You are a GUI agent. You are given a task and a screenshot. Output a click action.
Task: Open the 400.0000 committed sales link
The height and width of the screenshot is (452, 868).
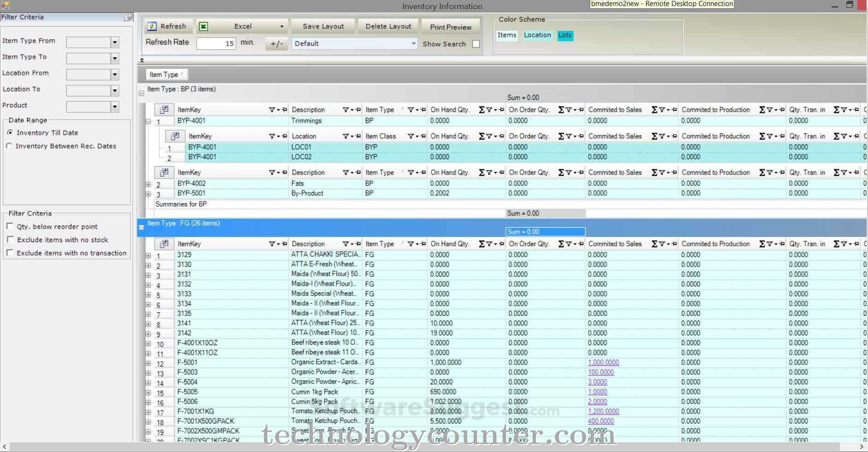[x=601, y=421]
